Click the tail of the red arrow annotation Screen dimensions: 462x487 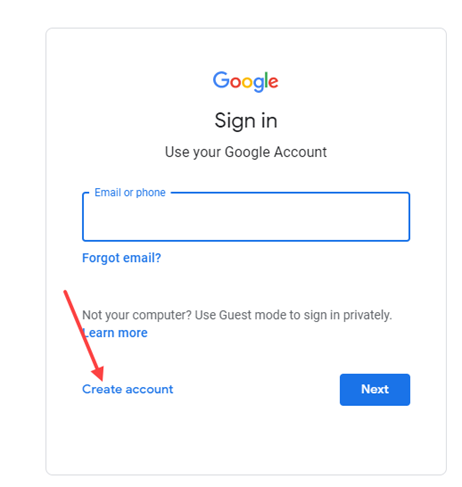[65, 292]
